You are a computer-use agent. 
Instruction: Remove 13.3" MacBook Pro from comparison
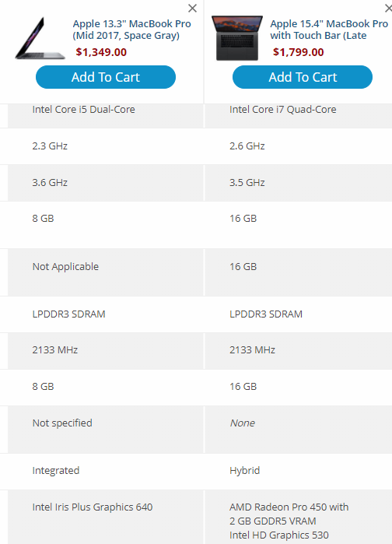click(x=192, y=9)
